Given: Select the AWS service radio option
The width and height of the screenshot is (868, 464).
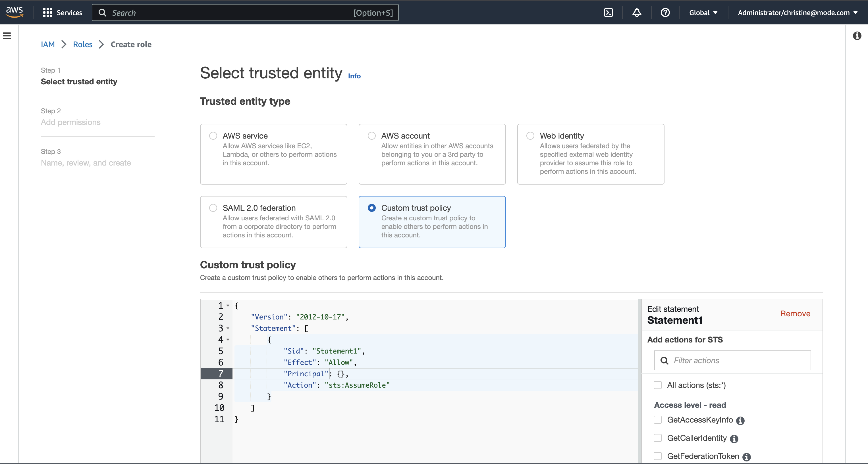Looking at the screenshot, I should point(213,136).
